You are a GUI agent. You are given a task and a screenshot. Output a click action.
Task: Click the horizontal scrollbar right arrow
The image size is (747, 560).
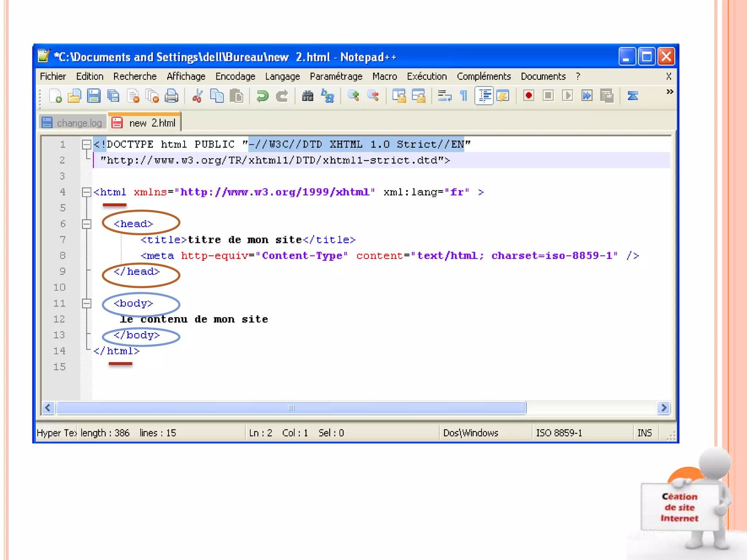click(x=663, y=408)
